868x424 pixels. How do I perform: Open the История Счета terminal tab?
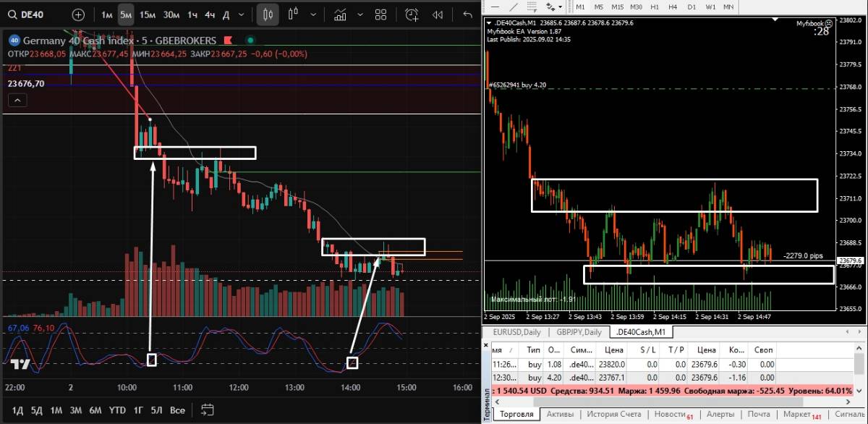tap(613, 414)
